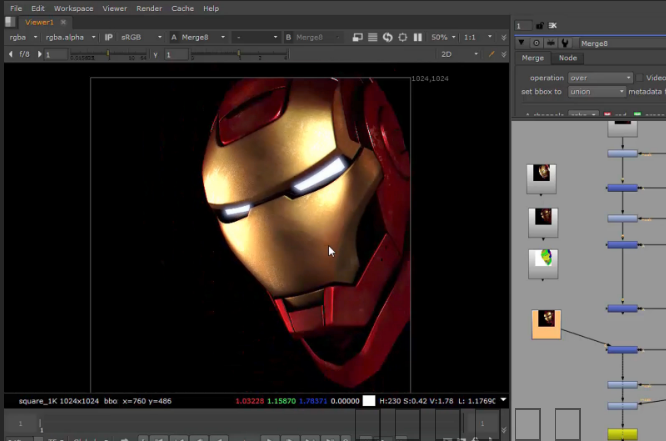This screenshot has height=441, width=666.
Task: Open the Render menu
Action: tap(149, 8)
